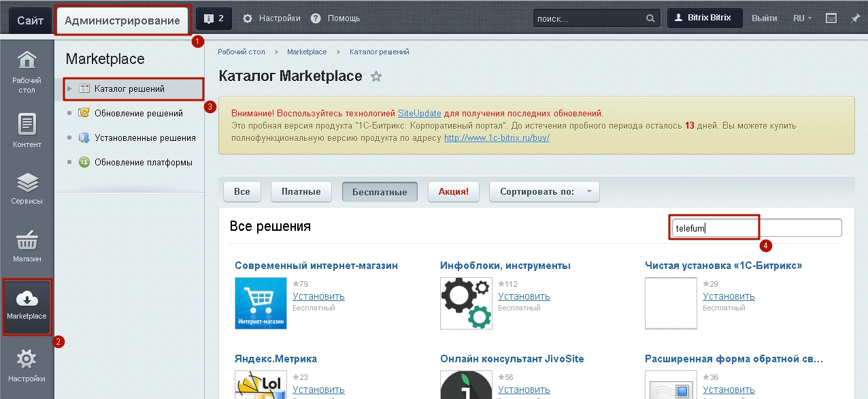Open Яндекс.Метрика title
The image size is (868, 399).
tap(276, 359)
